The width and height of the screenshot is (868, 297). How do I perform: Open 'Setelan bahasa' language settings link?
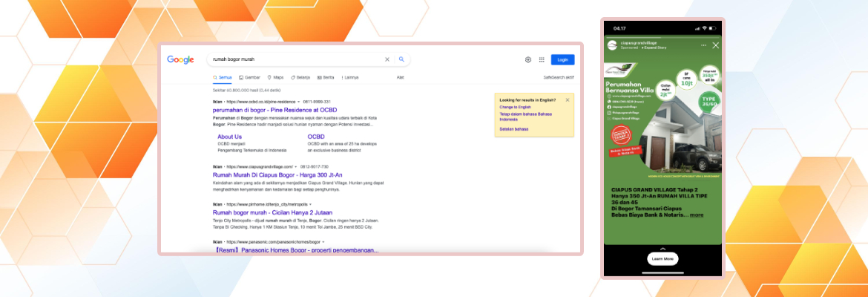coord(513,129)
